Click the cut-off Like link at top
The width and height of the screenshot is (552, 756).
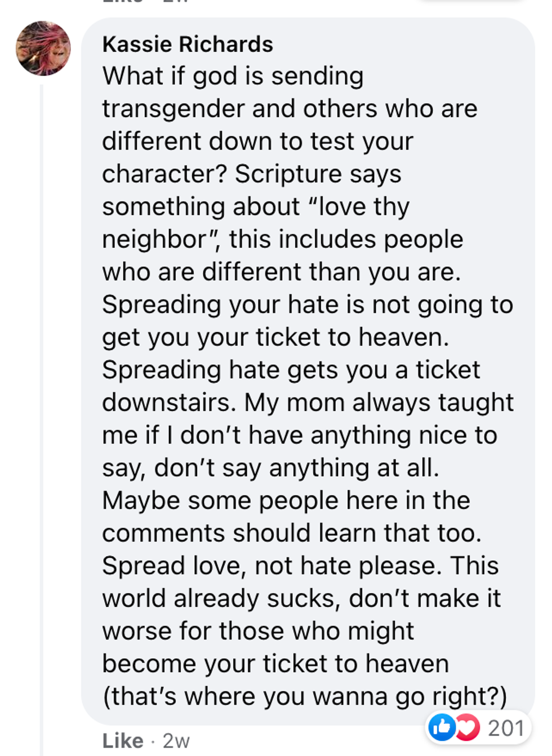pyautogui.click(x=122, y=2)
